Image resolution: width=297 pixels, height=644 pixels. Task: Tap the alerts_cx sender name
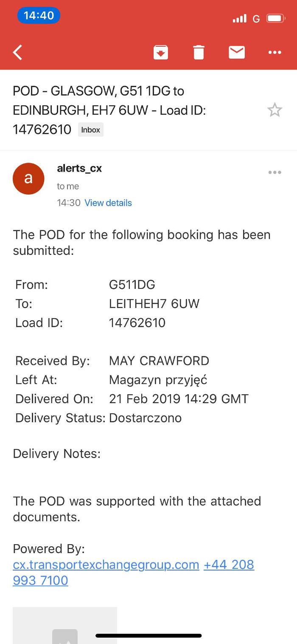(x=79, y=168)
